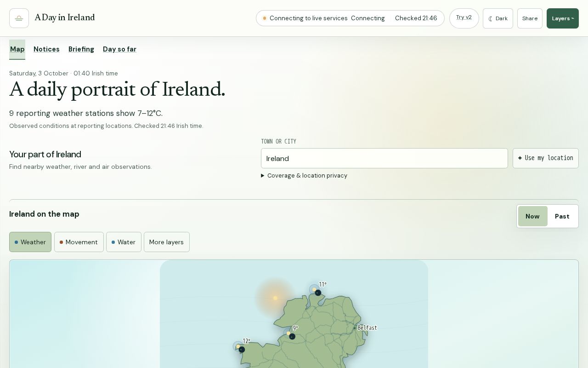Viewport: 588px width, 368px height.
Task: Click the 'Saturday, 3 October' date line
Action: 63,73
